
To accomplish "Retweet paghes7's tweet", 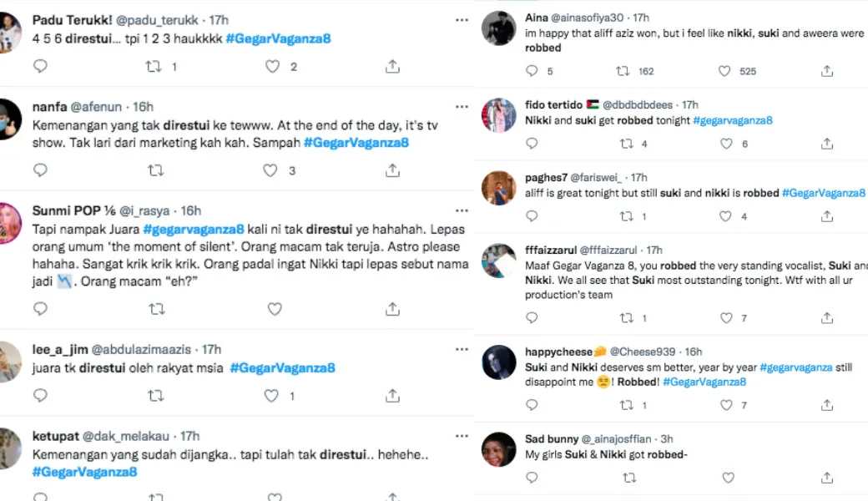I will point(626,216).
